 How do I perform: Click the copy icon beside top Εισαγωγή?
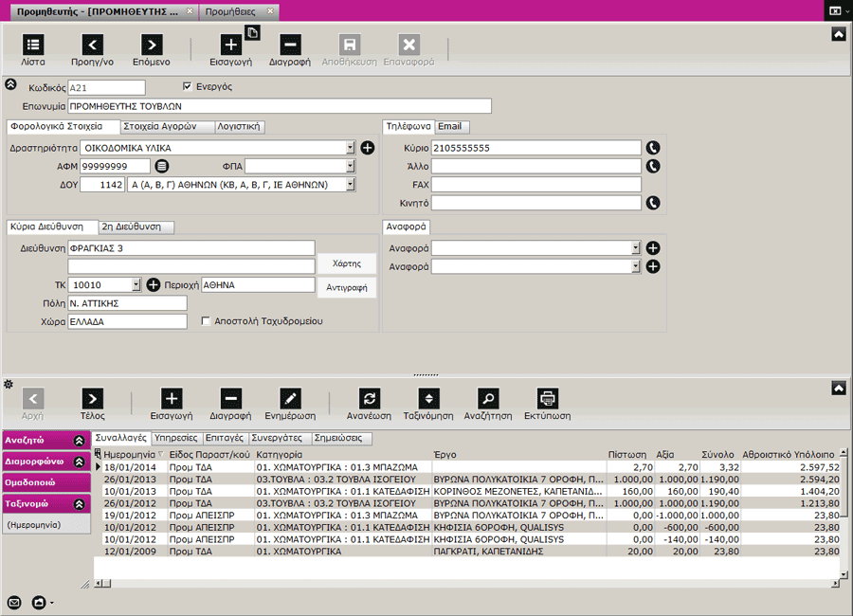tap(252, 33)
